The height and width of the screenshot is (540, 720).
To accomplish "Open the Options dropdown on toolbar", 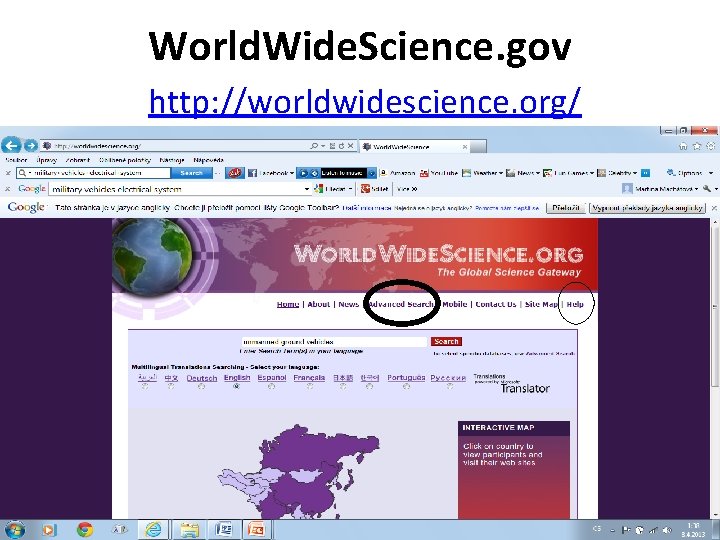I will (711, 174).
